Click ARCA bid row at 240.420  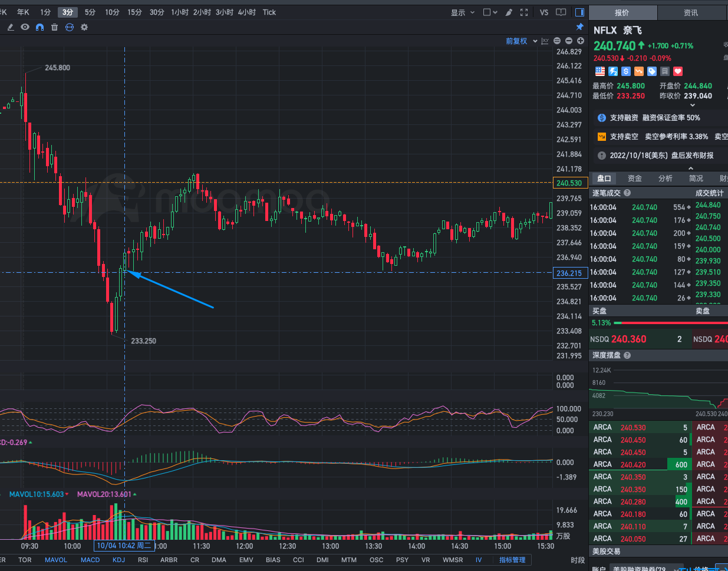pyautogui.click(x=640, y=464)
